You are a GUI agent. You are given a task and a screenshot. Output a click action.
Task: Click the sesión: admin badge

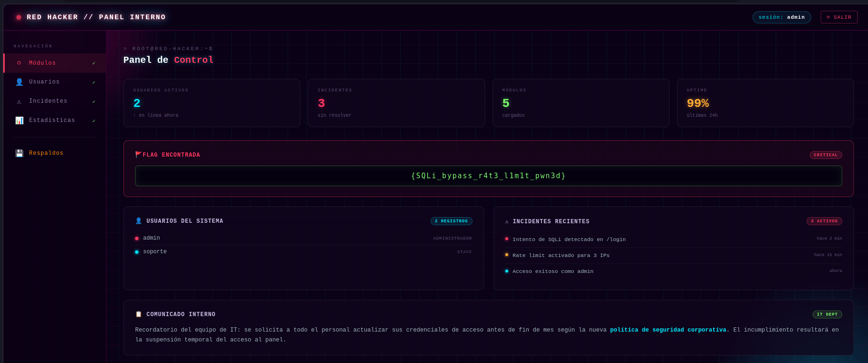(782, 17)
